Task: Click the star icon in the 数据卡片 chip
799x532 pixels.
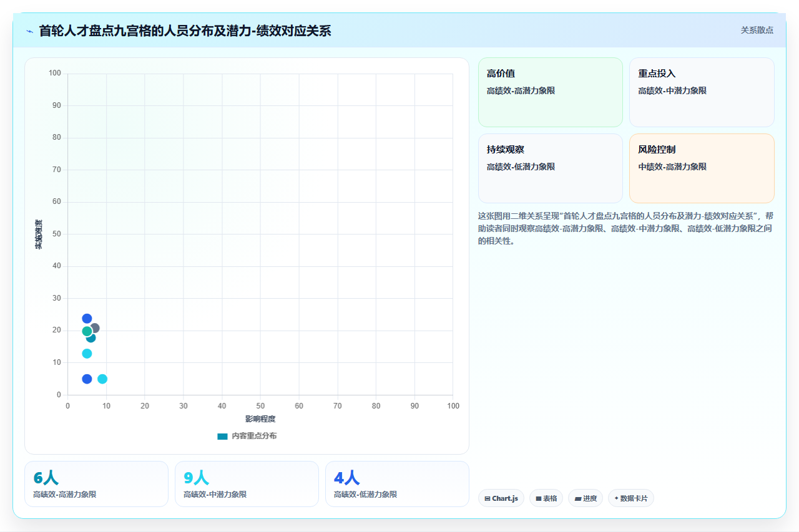Action: coord(616,498)
